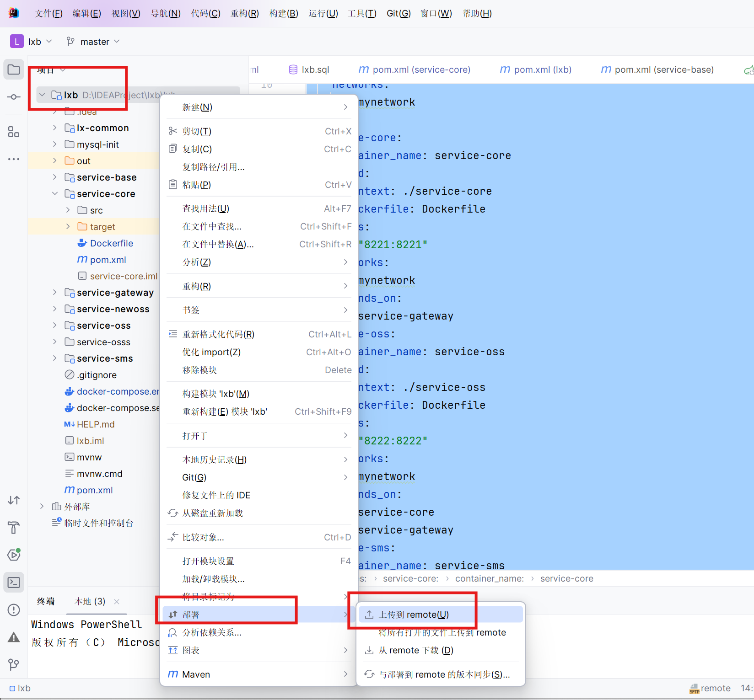This screenshot has width=754, height=700.
Task: Open the Problems tool window icon
Action: [x=14, y=610]
